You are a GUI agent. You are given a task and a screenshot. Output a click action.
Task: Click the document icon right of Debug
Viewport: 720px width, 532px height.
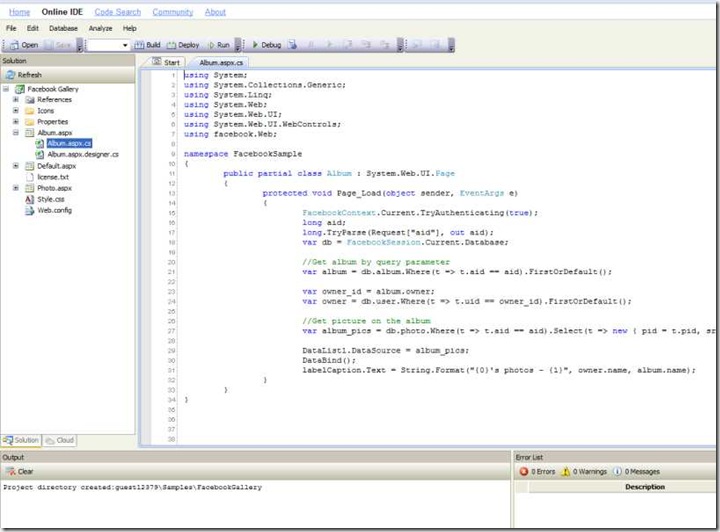[x=292, y=45]
